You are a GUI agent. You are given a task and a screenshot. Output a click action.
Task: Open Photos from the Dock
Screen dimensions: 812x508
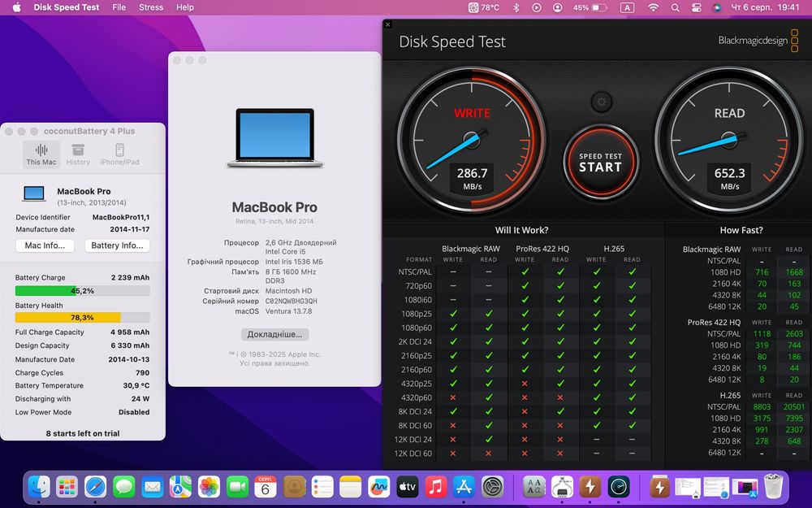pyautogui.click(x=209, y=487)
